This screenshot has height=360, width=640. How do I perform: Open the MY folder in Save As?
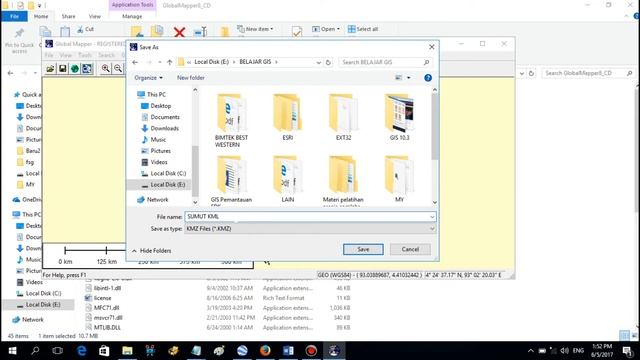coord(399,179)
